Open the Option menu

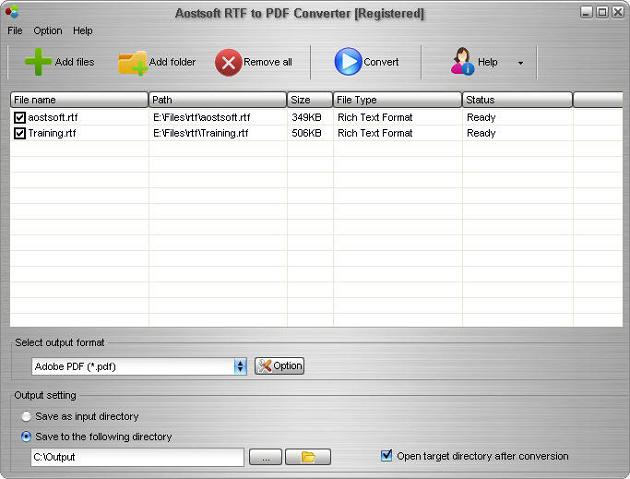(x=48, y=31)
